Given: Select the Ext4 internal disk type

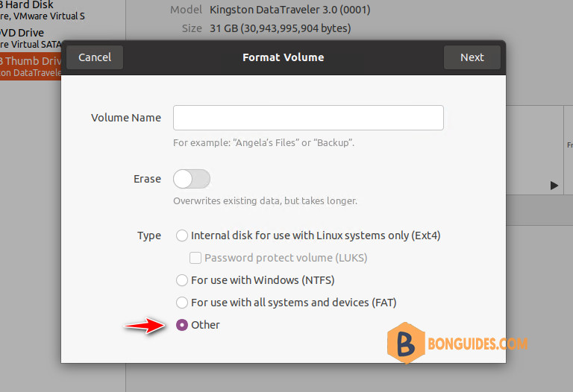Looking at the screenshot, I should tap(181, 235).
